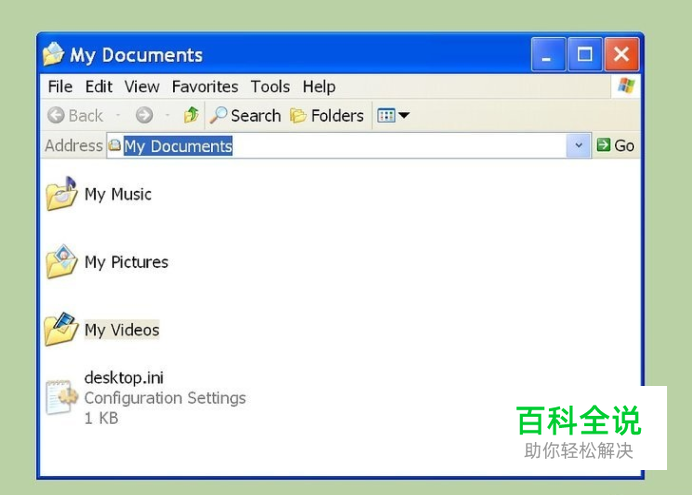Screen dimensions: 692x495
Task: Select the My Videos folder icon
Action: point(61,329)
